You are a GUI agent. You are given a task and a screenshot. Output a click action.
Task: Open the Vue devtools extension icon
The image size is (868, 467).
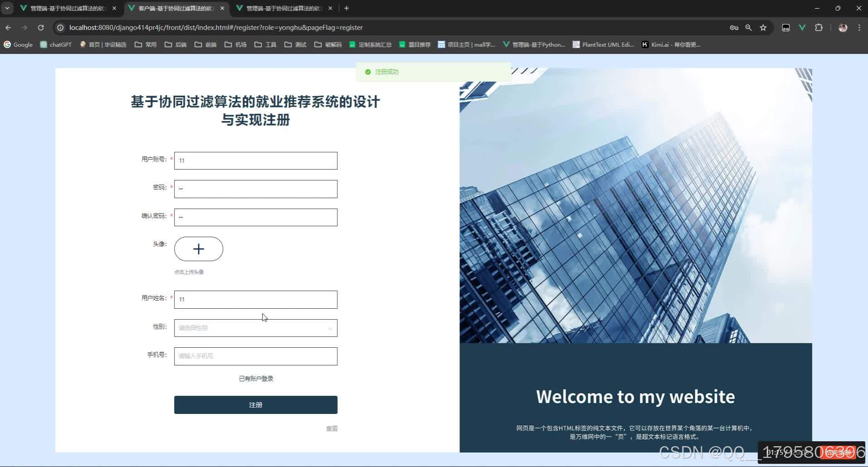pyautogui.click(x=802, y=28)
